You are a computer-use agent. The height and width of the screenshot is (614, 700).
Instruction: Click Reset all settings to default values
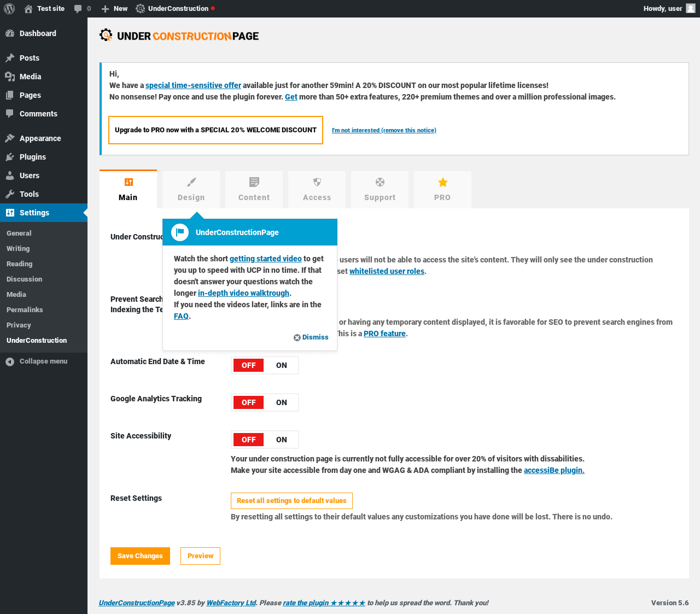[291, 501]
